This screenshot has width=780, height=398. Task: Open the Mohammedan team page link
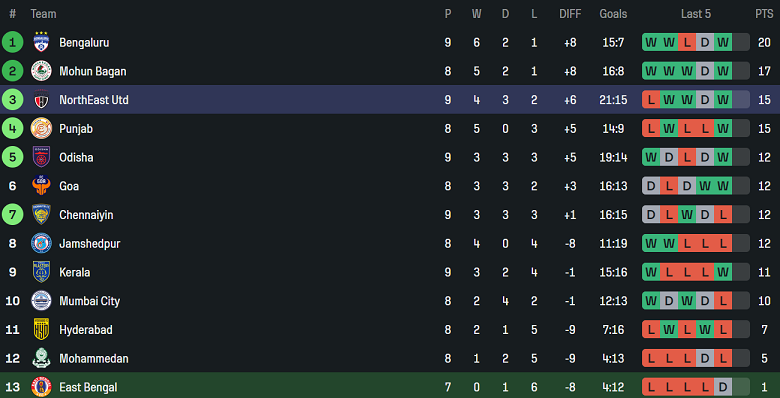tap(94, 359)
